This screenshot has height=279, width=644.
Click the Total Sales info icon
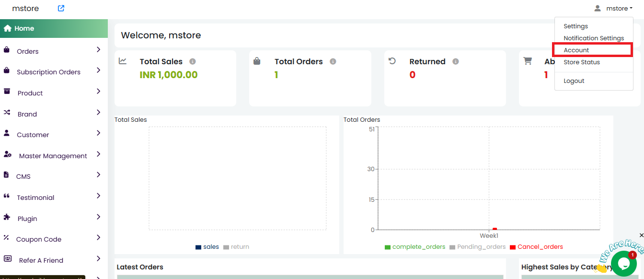pos(193,62)
